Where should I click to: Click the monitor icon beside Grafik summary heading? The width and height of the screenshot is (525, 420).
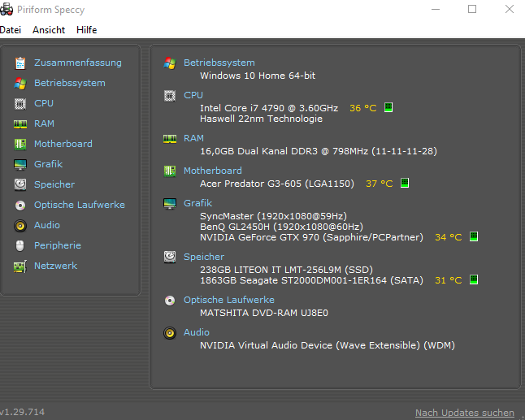point(170,203)
